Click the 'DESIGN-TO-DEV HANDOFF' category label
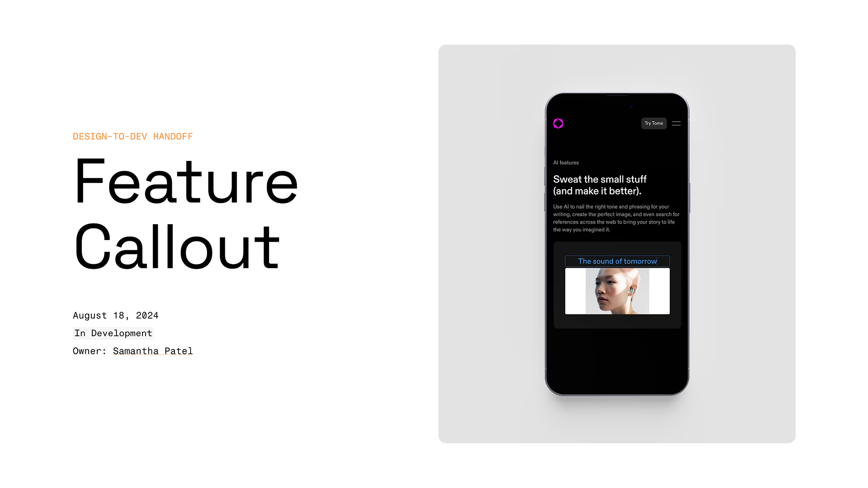This screenshot has width=868, height=488. [132, 136]
